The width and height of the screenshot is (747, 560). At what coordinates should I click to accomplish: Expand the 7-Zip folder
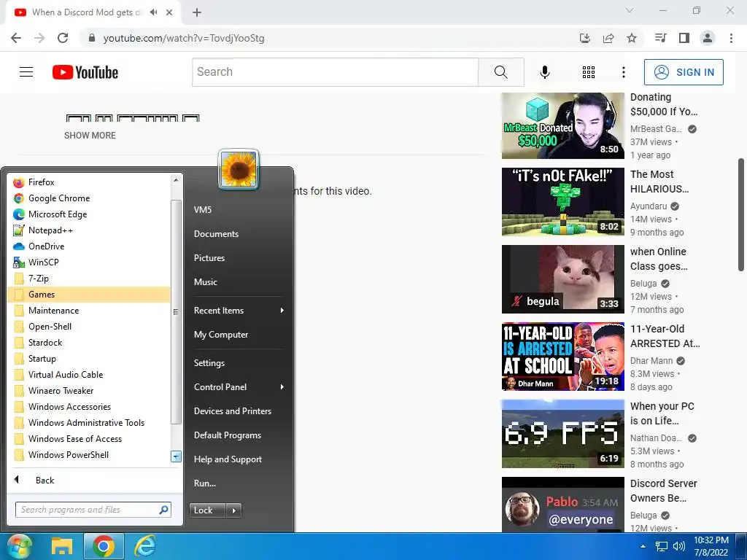click(x=88, y=278)
